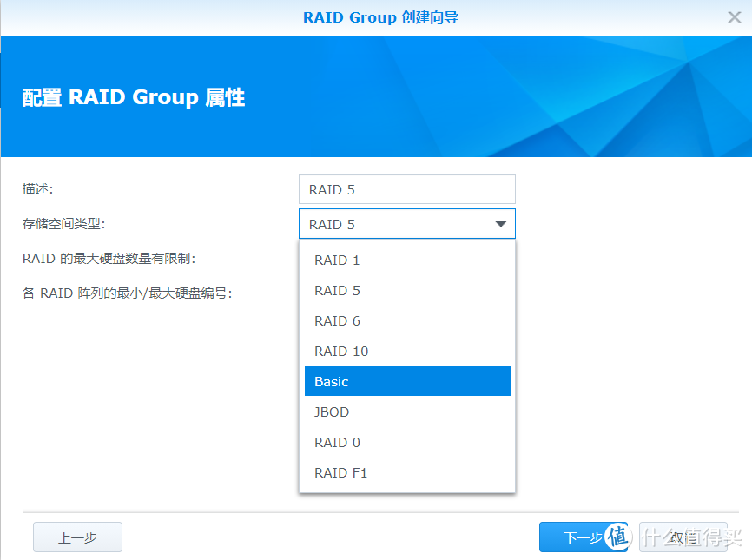752x560 pixels.
Task: Close the RAID Group wizard window
Action: 734,17
